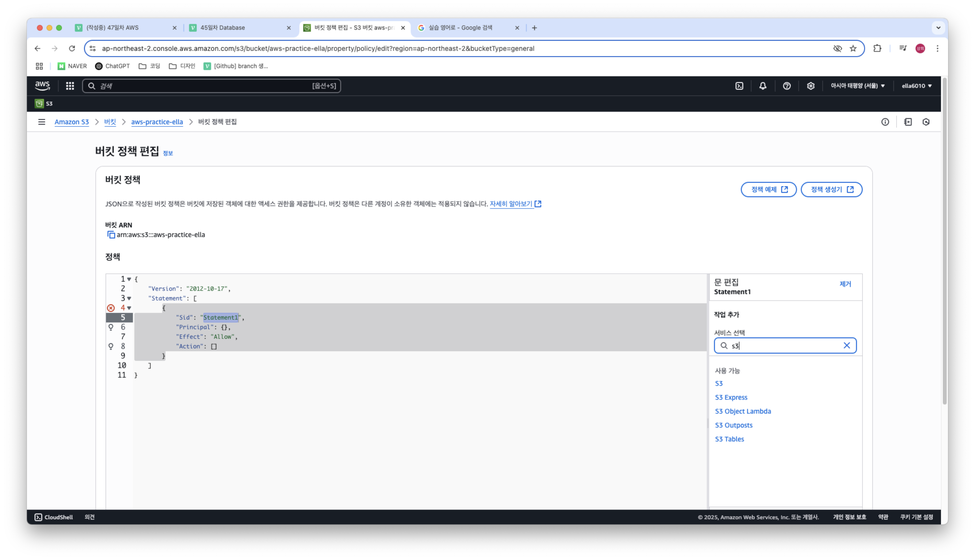Toggle the side navigation hamburger menu
This screenshot has height=560, width=975.
point(42,122)
